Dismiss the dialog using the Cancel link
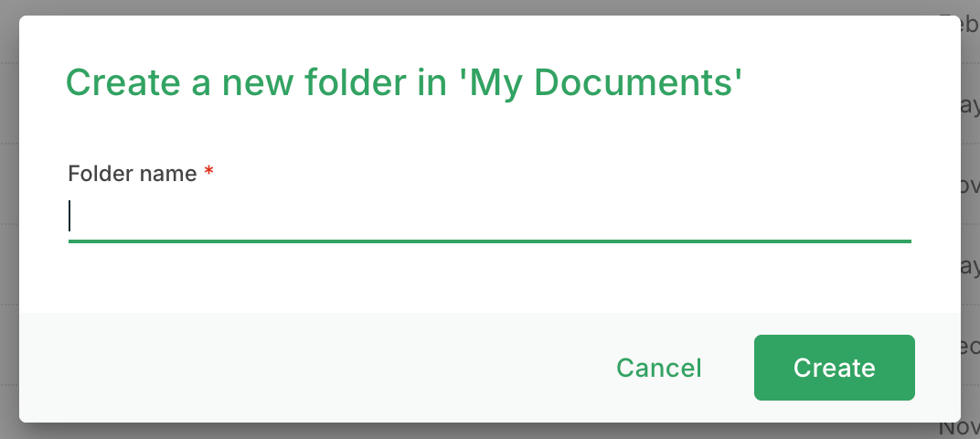The image size is (980, 439). point(658,368)
